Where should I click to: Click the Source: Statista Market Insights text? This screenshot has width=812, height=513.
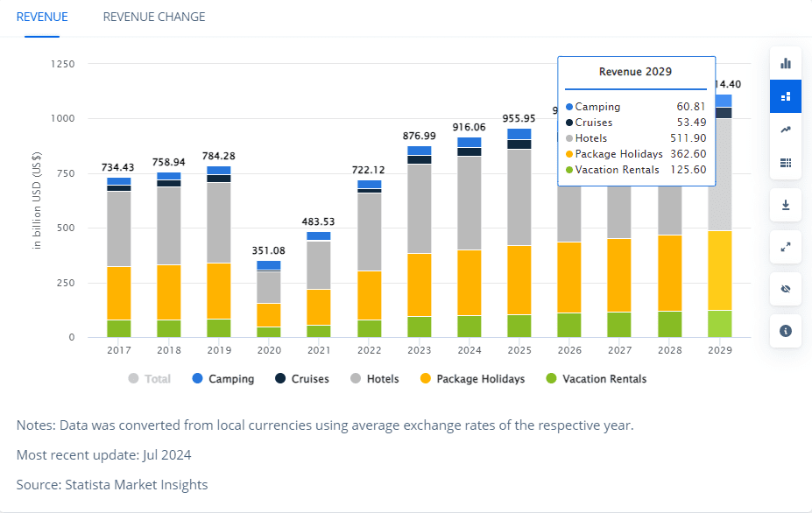(x=112, y=484)
